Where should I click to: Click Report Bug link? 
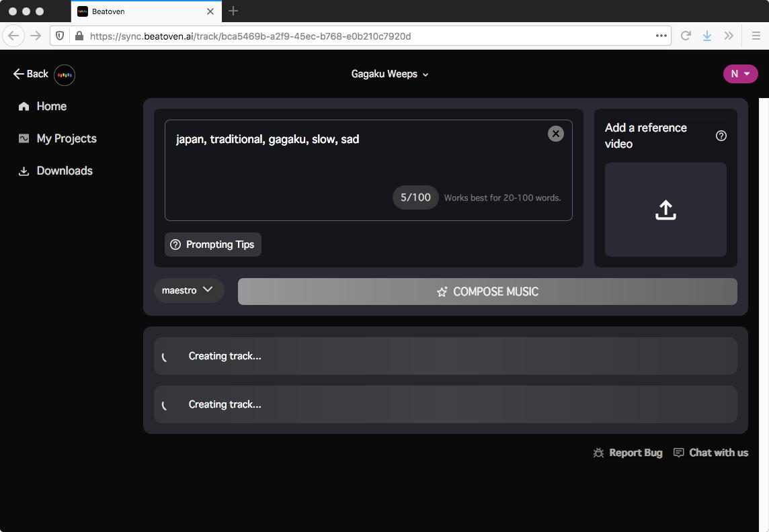click(635, 453)
